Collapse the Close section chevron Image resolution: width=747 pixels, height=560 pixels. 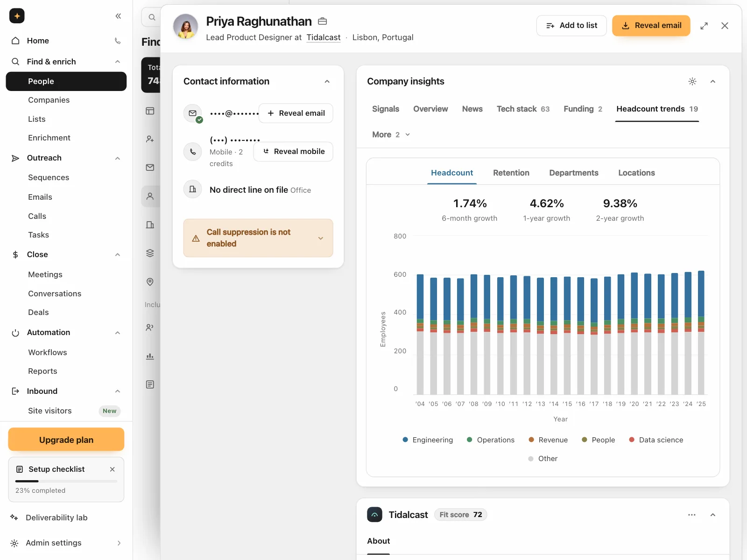click(118, 255)
